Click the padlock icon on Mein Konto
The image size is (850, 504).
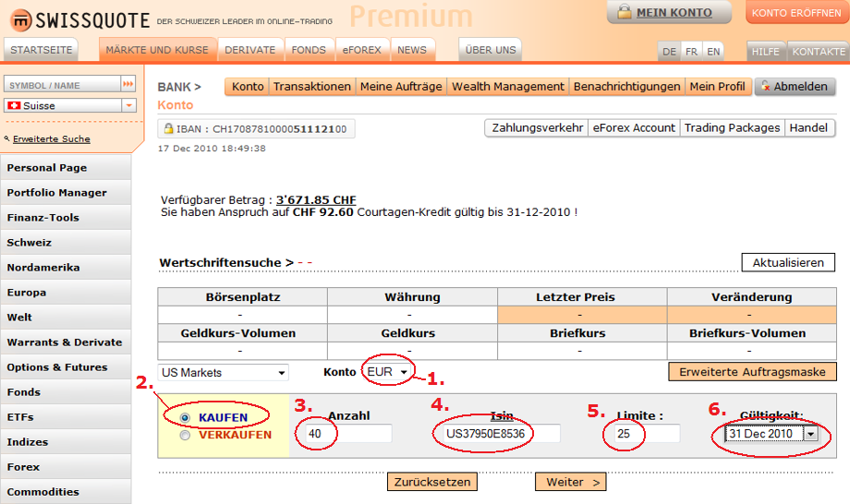625,11
